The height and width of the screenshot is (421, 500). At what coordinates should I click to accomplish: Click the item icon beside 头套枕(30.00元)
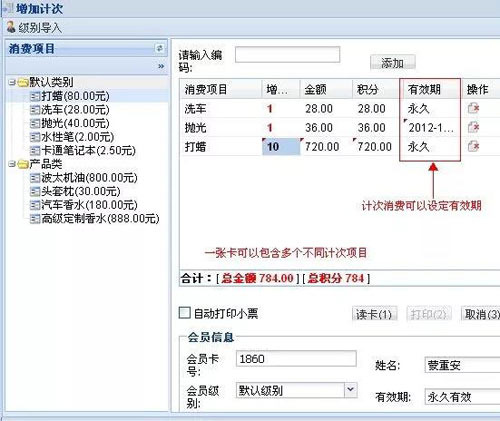pos(35,192)
